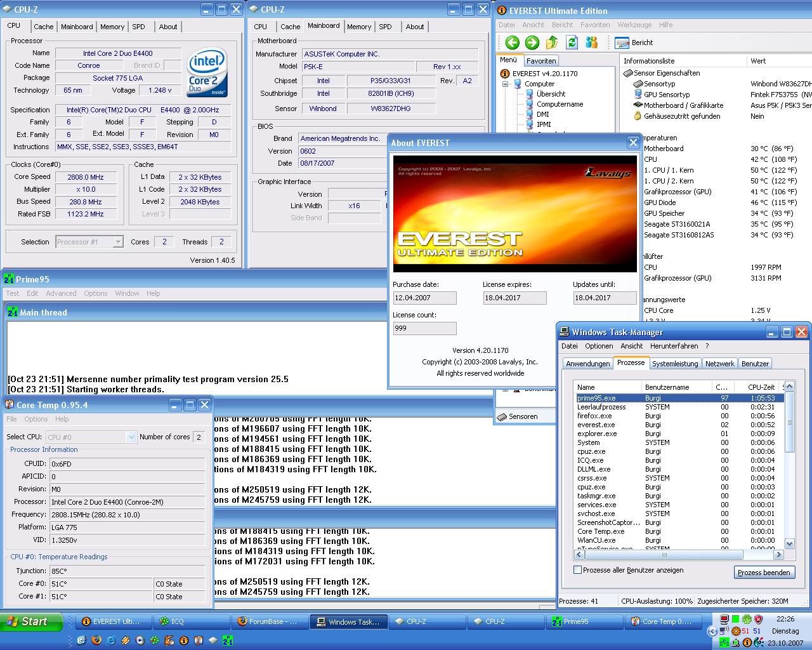Screen dimensions: 812x650
Task: Click Firefox quick launch icon
Action: coord(96,640)
